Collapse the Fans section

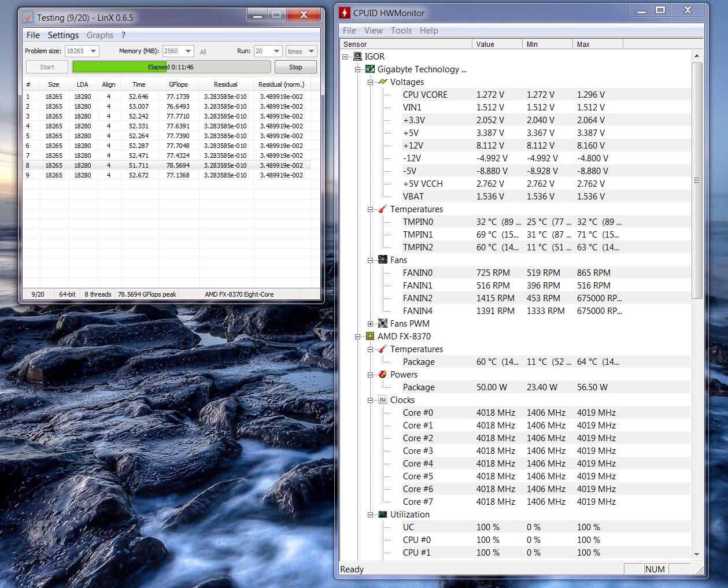371,260
